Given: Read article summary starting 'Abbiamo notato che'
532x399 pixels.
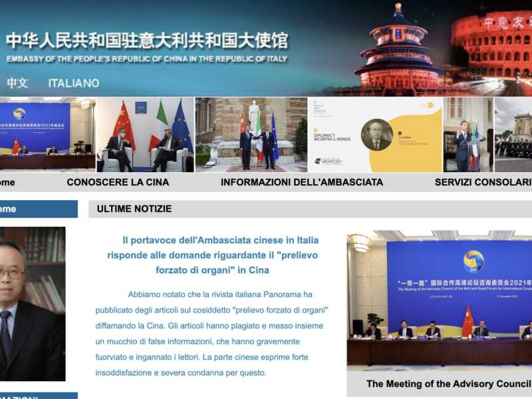Looking at the screenshot, I should [211, 334].
